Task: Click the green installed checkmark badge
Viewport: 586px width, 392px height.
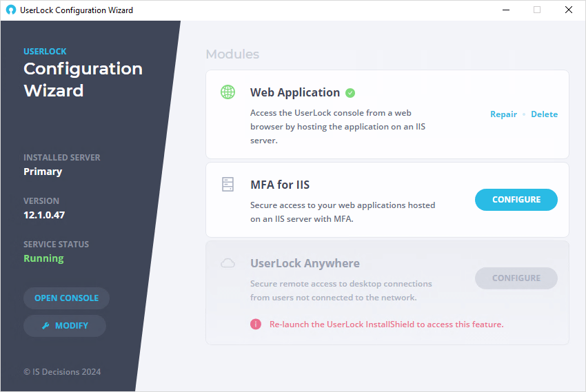Action: point(350,93)
